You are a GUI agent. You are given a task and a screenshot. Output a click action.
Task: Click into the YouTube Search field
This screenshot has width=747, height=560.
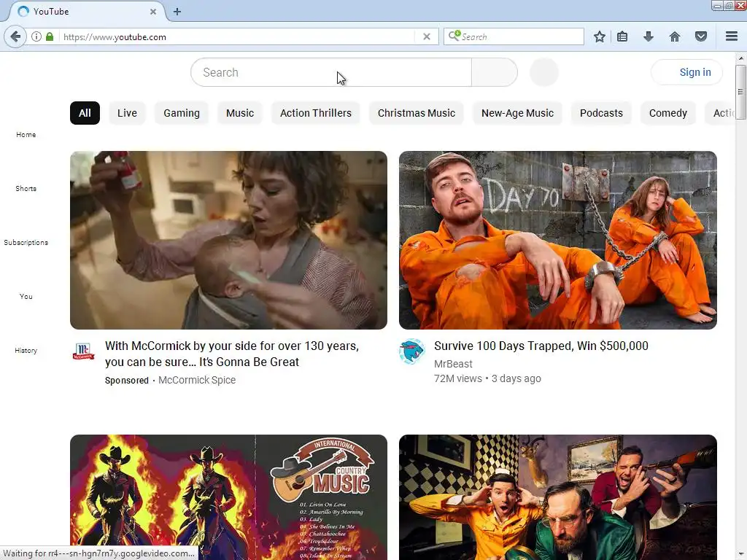[331, 72]
